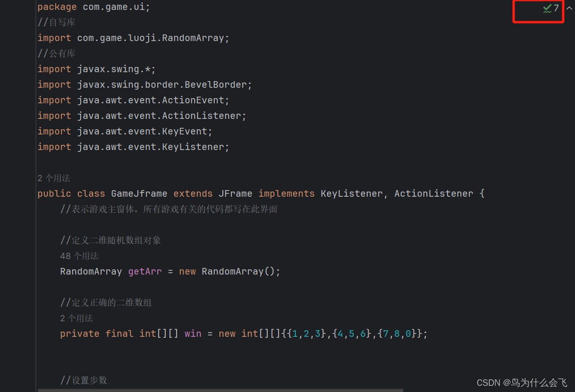Screen dimensions: 575x392
Task: Select the win array declaration
Action: 193,334
